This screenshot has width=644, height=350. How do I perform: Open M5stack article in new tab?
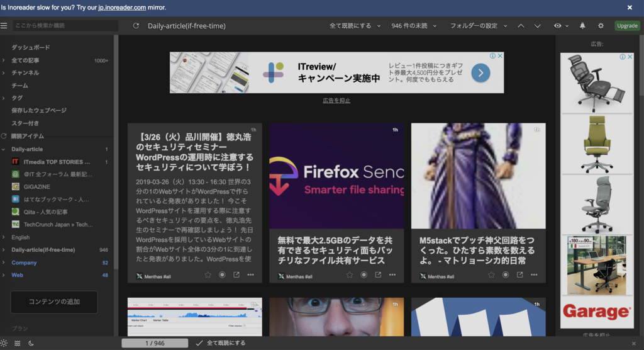coord(519,274)
